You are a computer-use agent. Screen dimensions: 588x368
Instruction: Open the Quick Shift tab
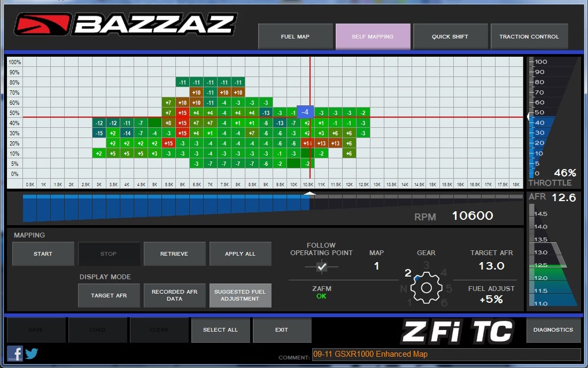[x=451, y=36]
